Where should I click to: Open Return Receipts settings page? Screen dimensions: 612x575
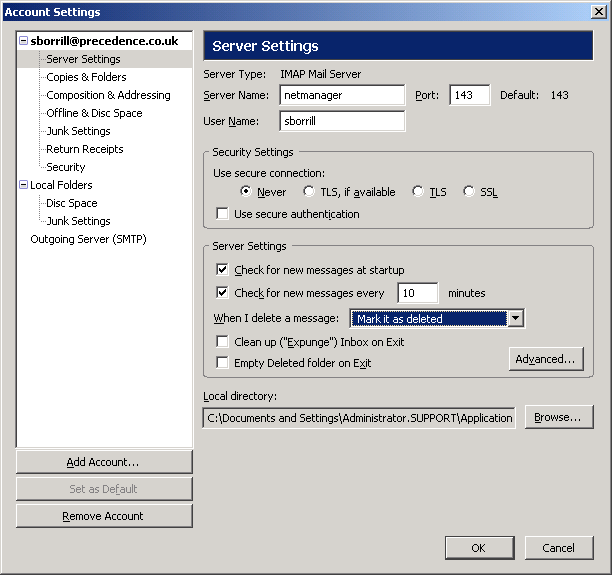pos(85,149)
